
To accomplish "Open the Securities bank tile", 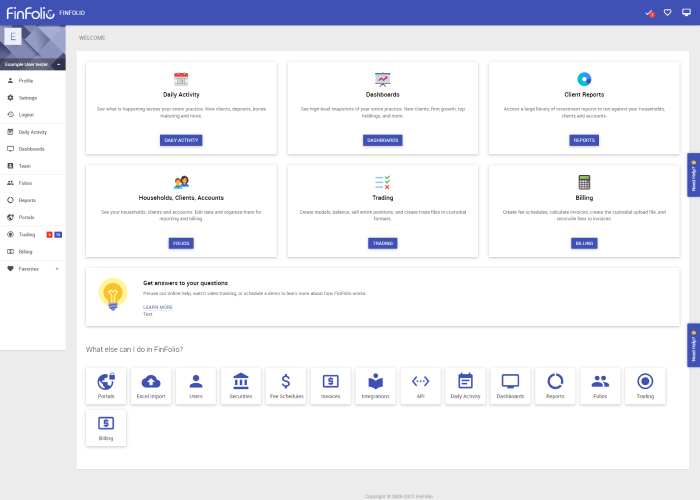I will (241, 386).
